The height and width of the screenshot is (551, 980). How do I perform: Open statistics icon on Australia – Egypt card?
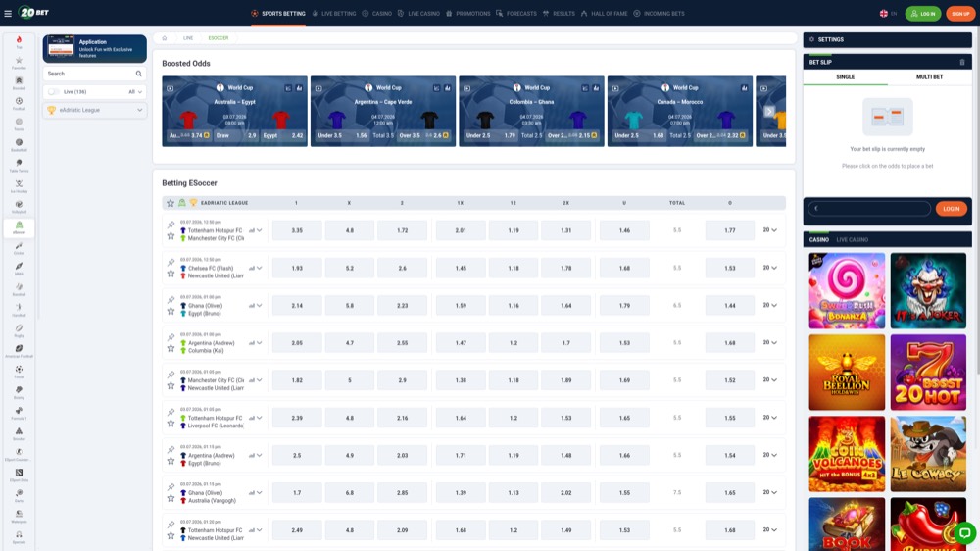point(299,88)
